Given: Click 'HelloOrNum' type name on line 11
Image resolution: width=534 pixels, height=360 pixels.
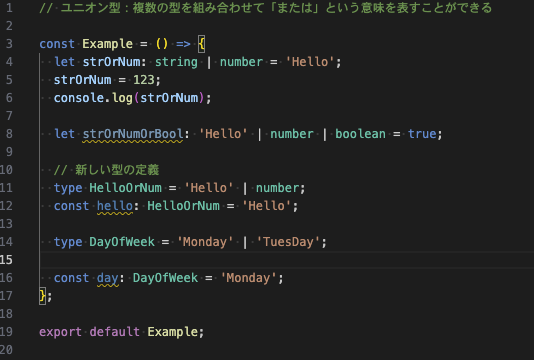Looking at the screenshot, I should [x=125, y=188].
